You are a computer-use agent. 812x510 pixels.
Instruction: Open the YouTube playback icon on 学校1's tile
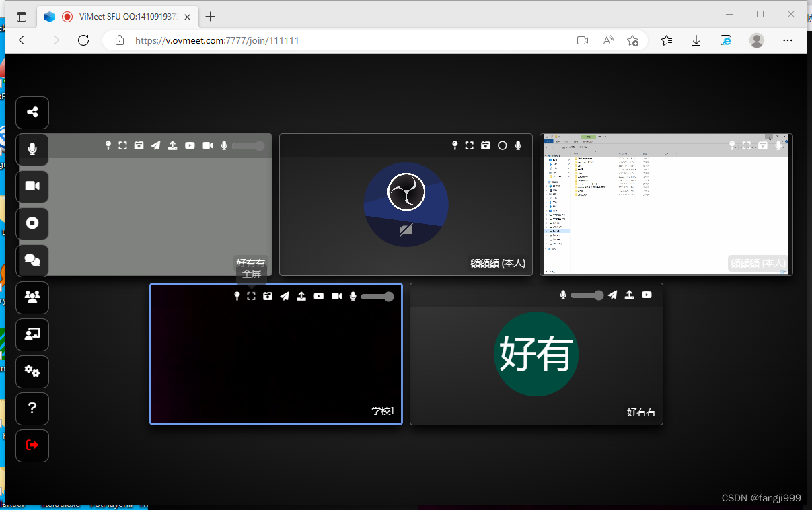click(318, 296)
